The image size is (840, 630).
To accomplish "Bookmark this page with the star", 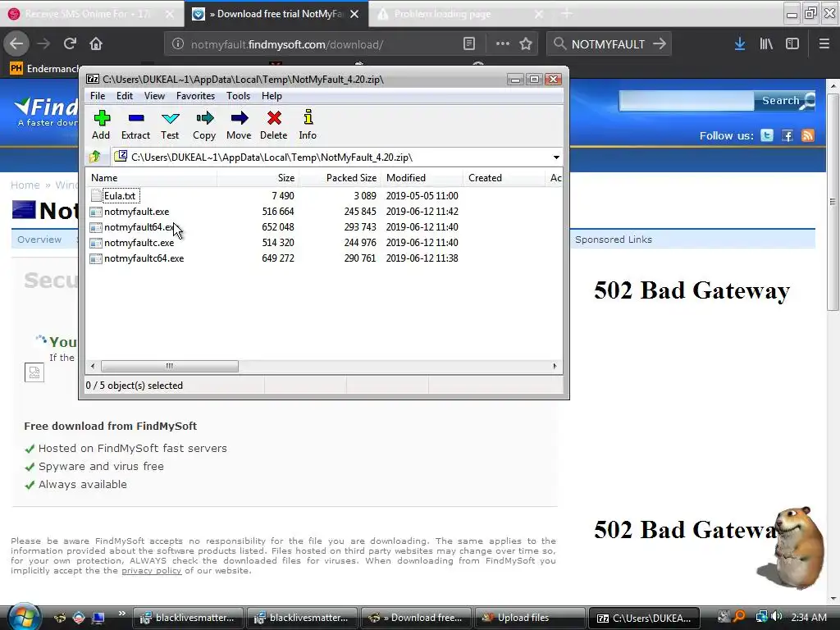I will 526,44.
